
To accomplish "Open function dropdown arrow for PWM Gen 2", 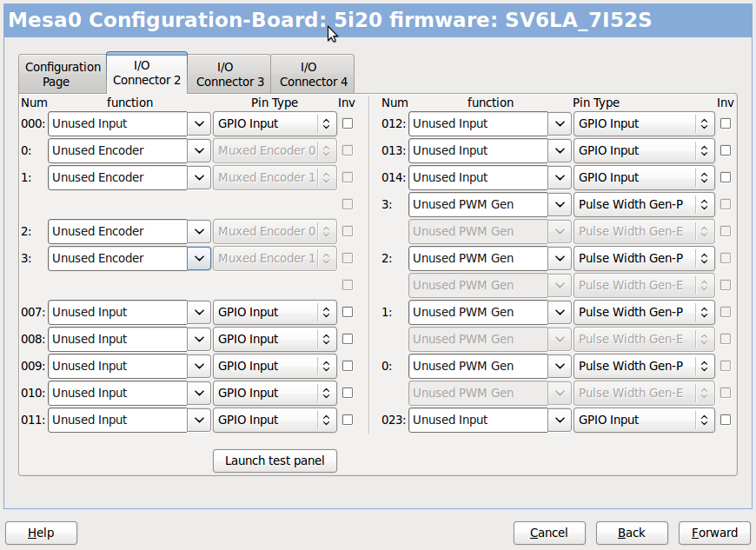I will point(560,258).
